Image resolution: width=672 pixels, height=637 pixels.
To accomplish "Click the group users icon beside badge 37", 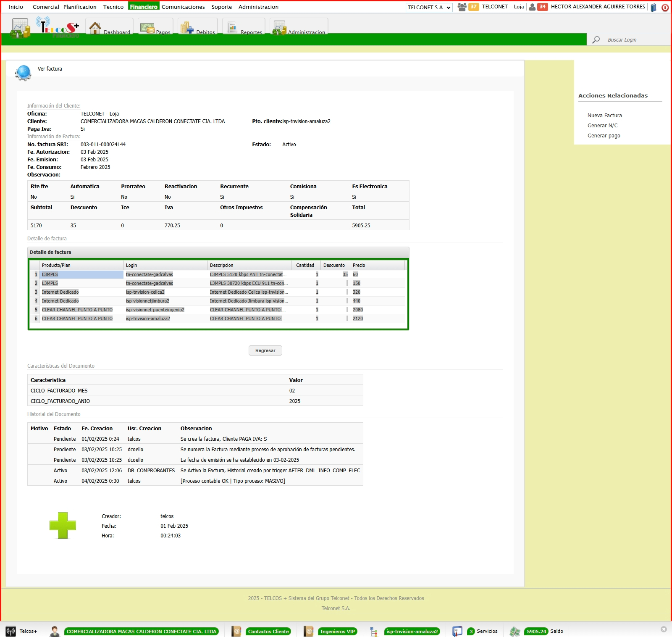I will (x=462, y=7).
